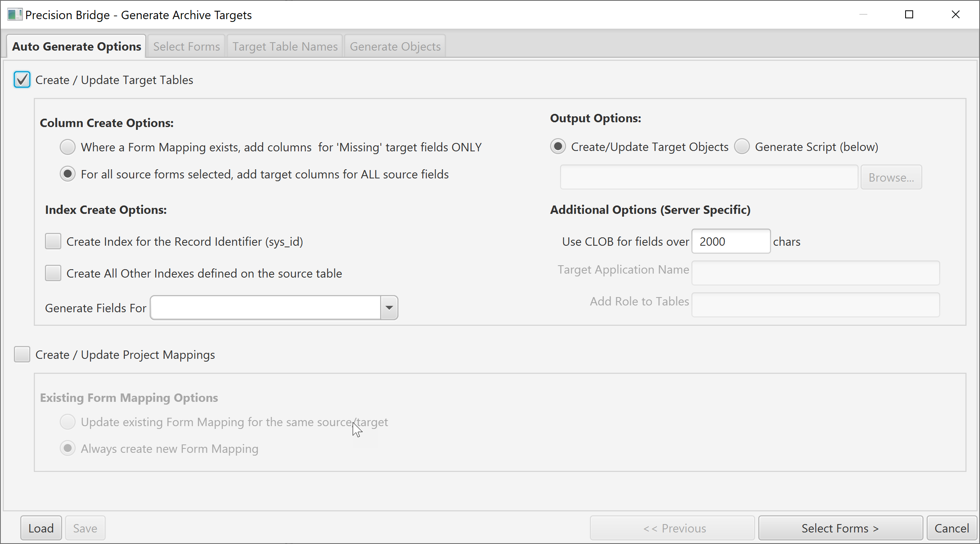This screenshot has width=980, height=544.
Task: Click the 'Output Options:' heading
Action: [x=595, y=118]
